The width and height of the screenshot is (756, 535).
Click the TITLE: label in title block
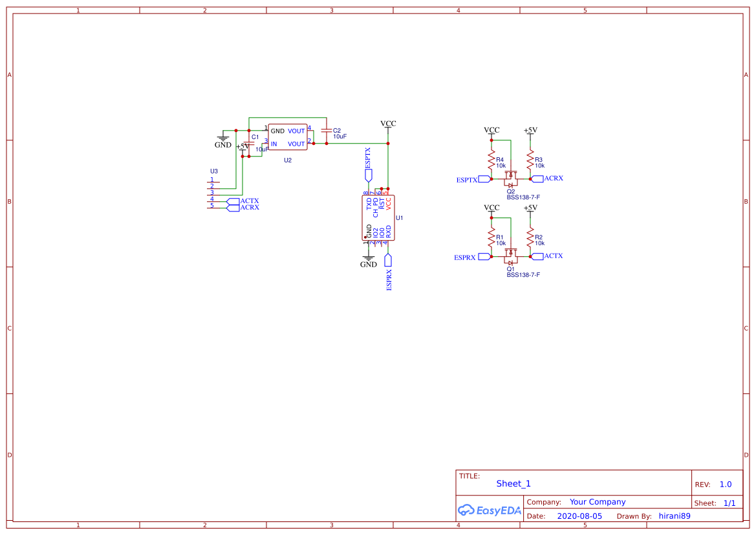469,475
